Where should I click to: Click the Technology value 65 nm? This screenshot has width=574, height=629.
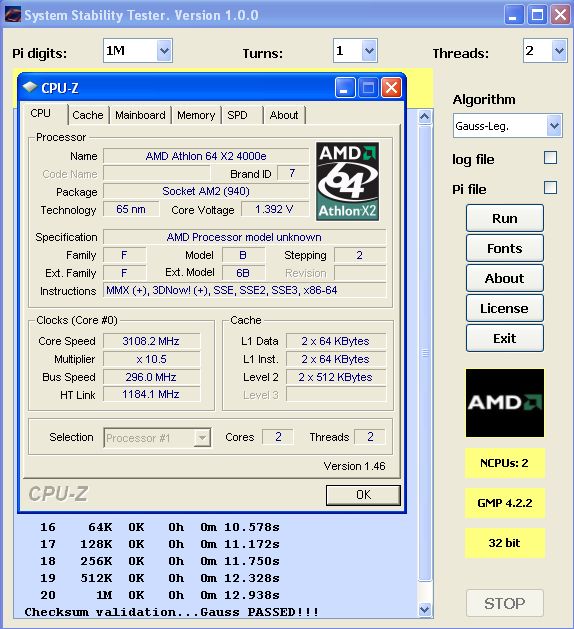[131, 209]
